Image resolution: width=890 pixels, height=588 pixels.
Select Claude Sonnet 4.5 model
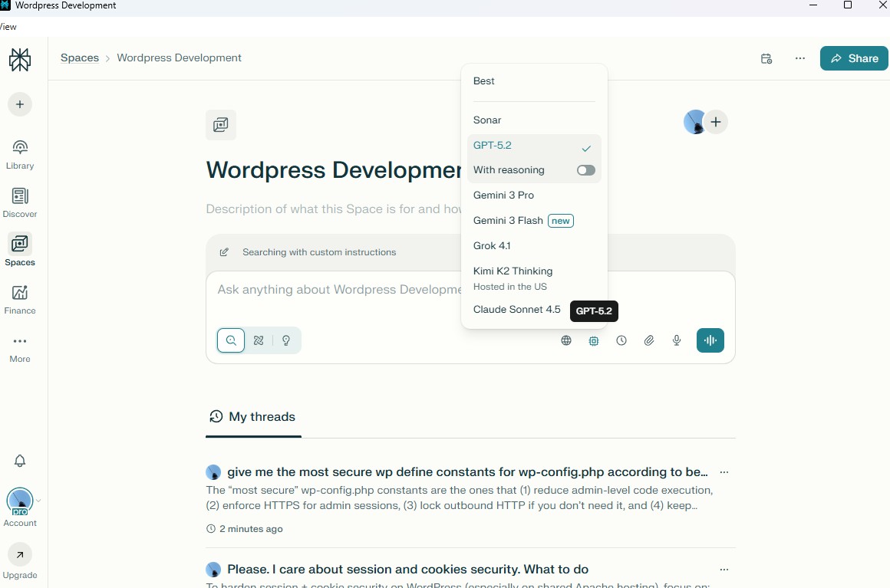pos(516,310)
